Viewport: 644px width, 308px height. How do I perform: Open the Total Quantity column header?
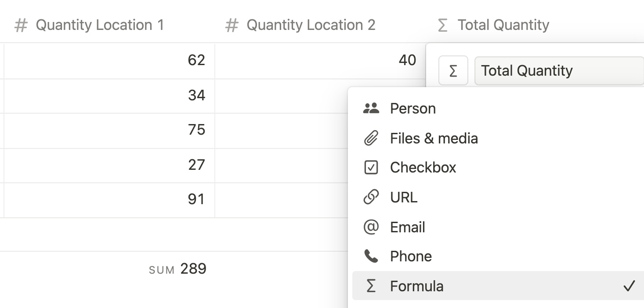[x=503, y=25]
